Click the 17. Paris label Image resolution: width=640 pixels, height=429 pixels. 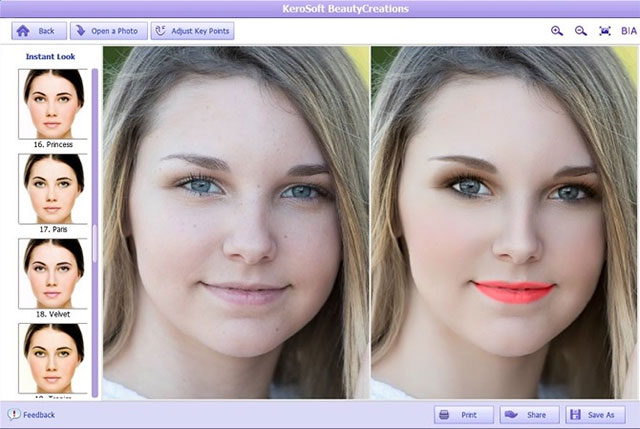coord(53,229)
